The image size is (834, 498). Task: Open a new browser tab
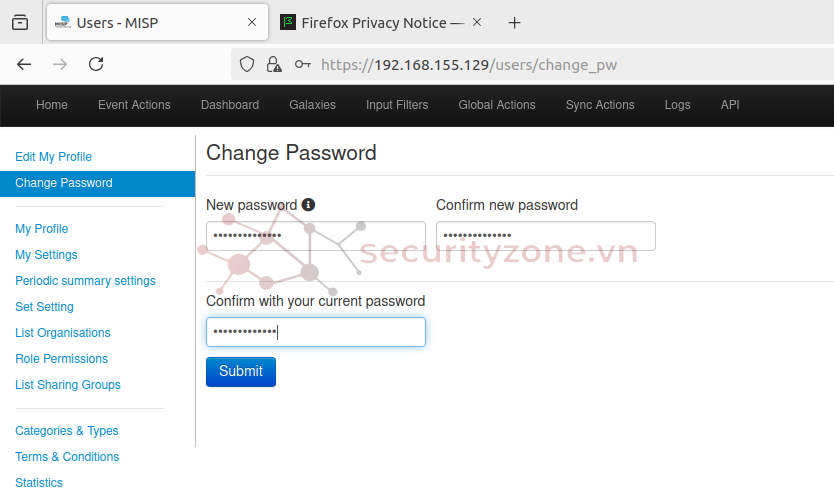(x=514, y=23)
